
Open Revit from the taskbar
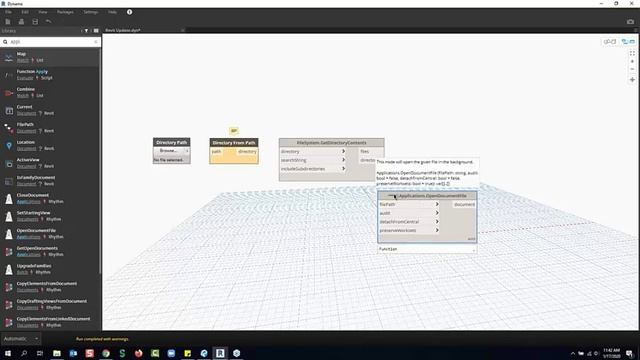(220, 353)
